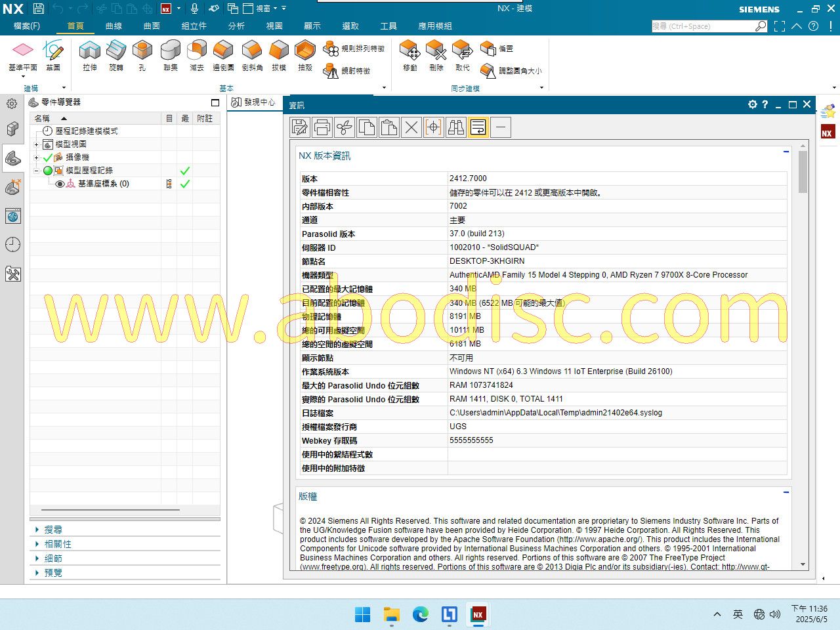Click the Paste clipboard icon in 資訊 window

click(389, 127)
